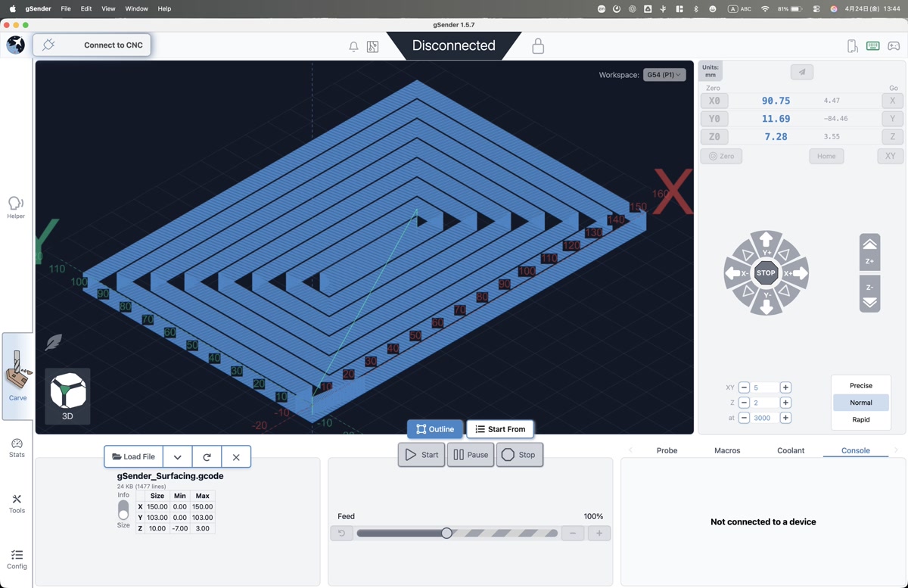Open the View menu
The height and width of the screenshot is (588, 908).
click(108, 9)
